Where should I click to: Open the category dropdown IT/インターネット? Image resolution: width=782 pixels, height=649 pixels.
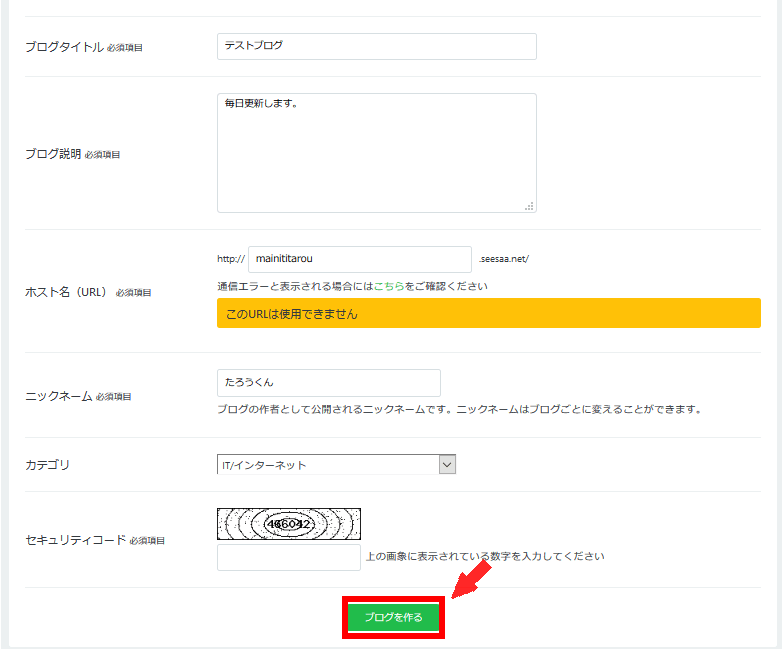click(336, 464)
